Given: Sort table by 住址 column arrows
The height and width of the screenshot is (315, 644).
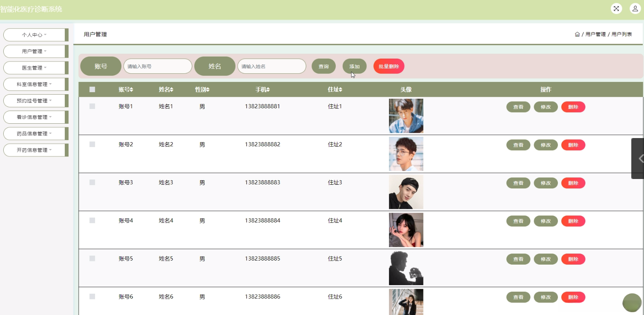Looking at the screenshot, I should [x=341, y=90].
